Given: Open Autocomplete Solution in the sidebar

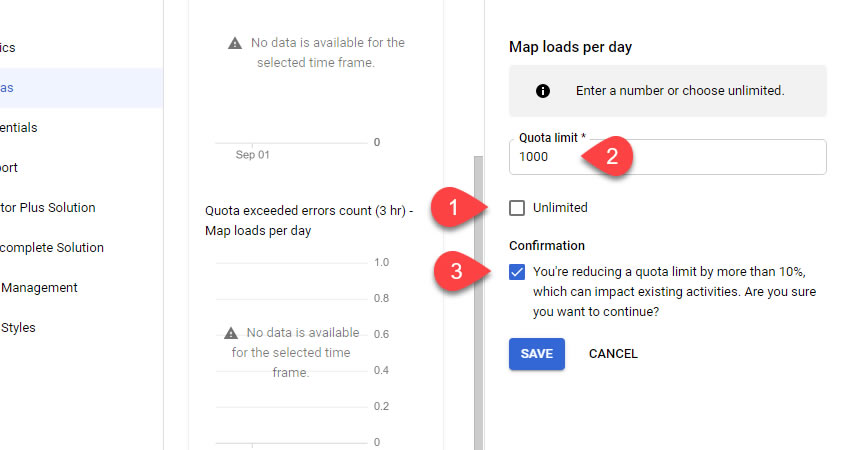Looking at the screenshot, I should pyautogui.click(x=52, y=248).
